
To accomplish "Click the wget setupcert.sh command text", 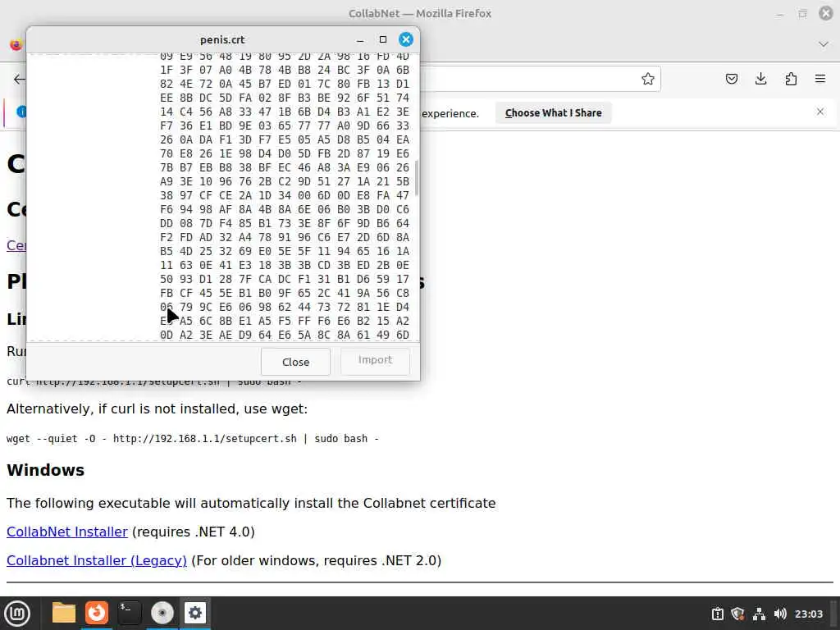I will coord(192,439).
